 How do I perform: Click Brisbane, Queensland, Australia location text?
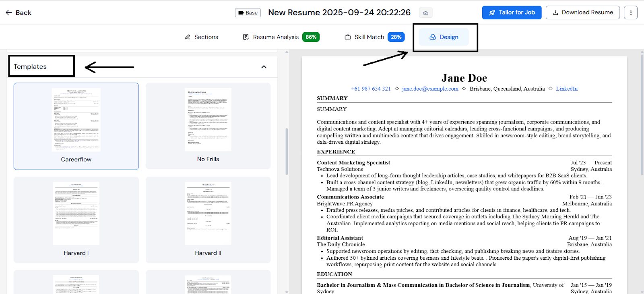point(507,89)
